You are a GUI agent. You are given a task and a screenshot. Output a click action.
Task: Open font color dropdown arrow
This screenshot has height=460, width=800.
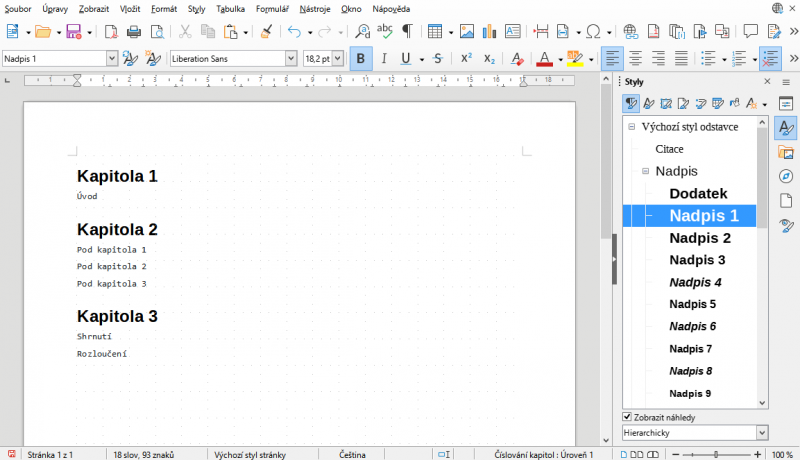pyautogui.click(x=560, y=60)
